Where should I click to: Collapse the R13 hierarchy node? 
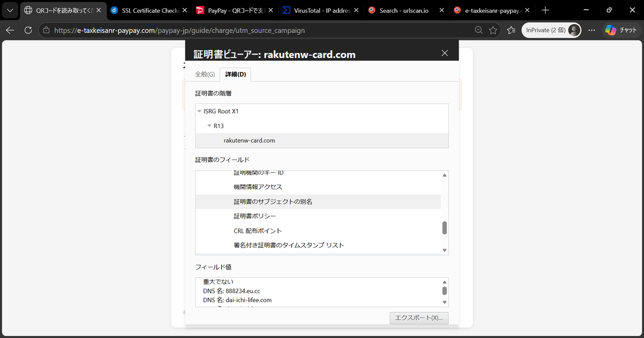coord(209,126)
